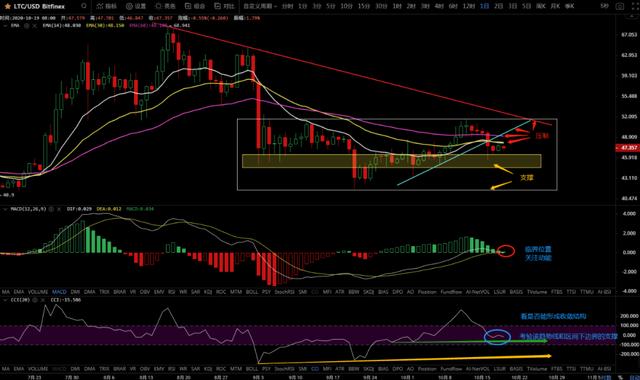
Task: Click the 52.005 price axis value
Action: 629,116
